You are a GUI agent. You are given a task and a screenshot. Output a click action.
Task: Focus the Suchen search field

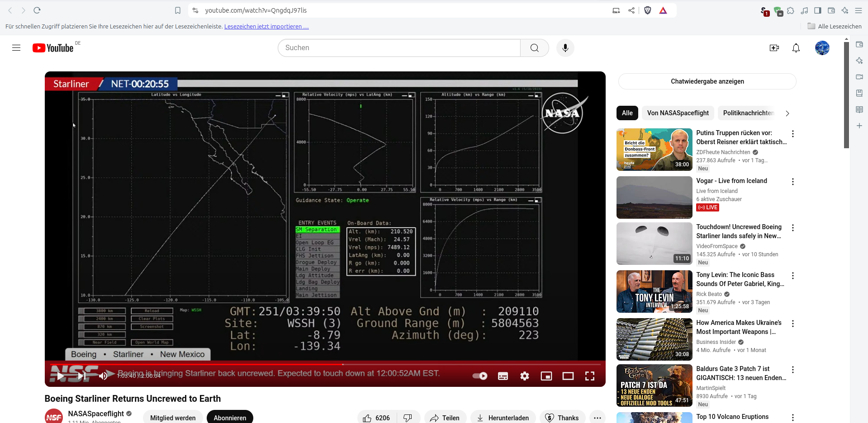399,48
